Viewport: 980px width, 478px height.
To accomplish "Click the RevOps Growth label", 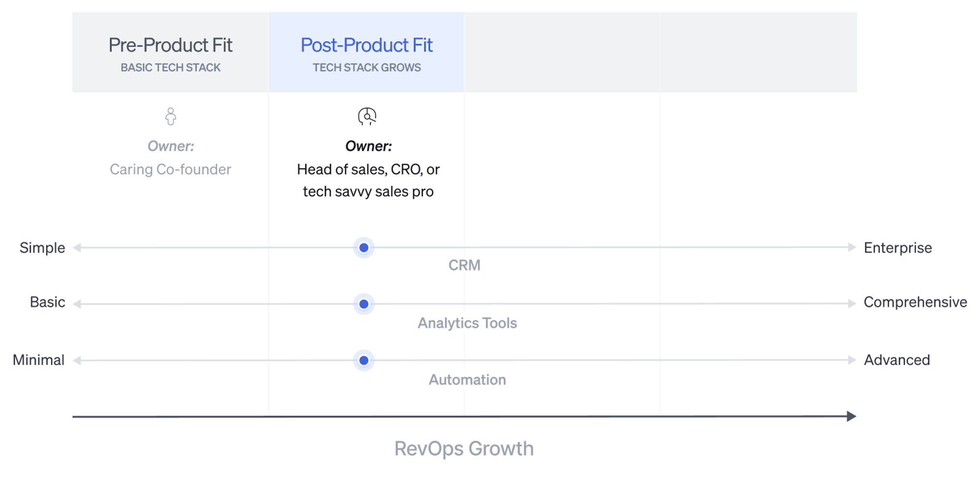I will pos(464,449).
